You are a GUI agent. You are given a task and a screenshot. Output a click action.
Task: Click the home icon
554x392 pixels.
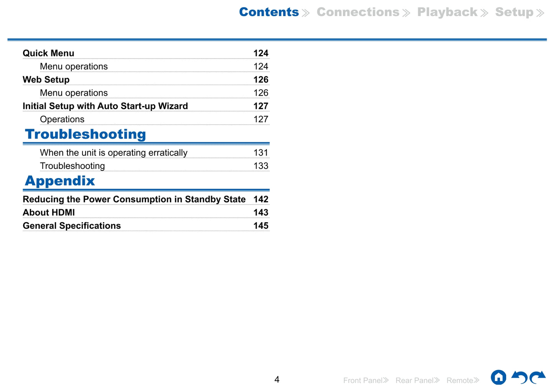(498, 377)
